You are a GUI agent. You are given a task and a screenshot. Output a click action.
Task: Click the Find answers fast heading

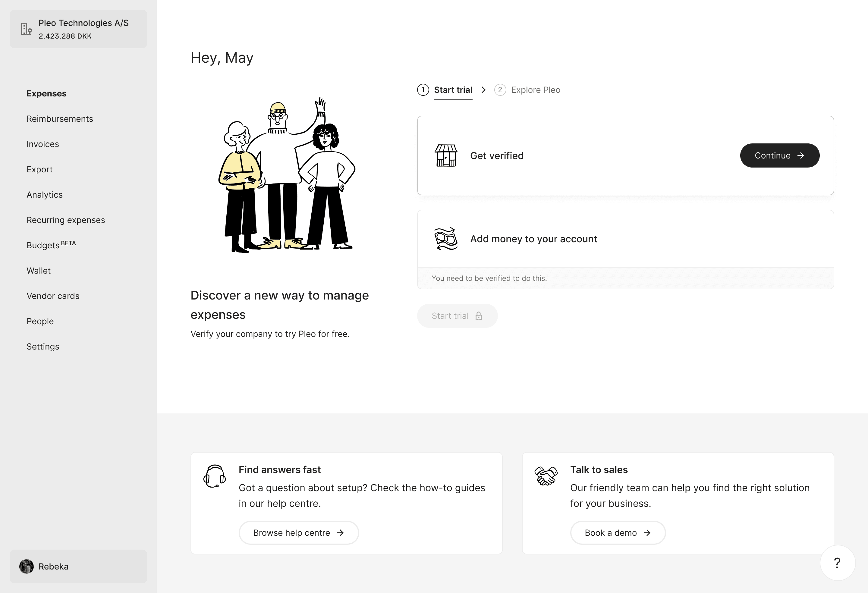click(x=280, y=470)
